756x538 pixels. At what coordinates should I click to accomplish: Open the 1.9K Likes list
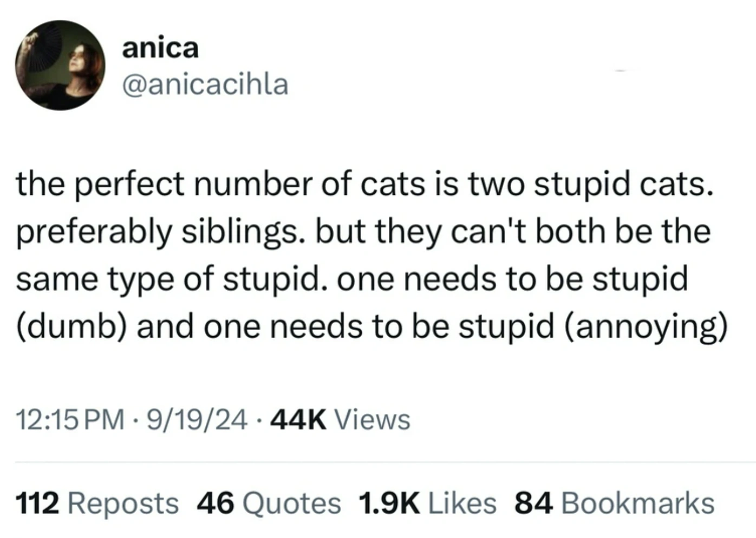(426, 503)
